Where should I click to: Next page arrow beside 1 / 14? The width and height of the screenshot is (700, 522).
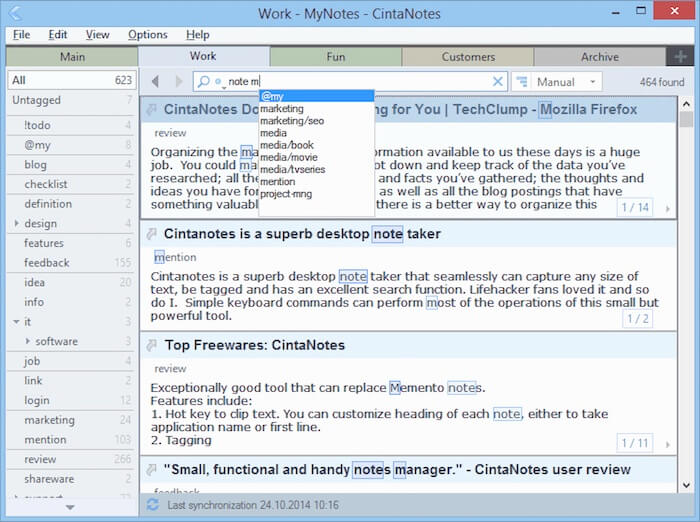[x=668, y=209]
